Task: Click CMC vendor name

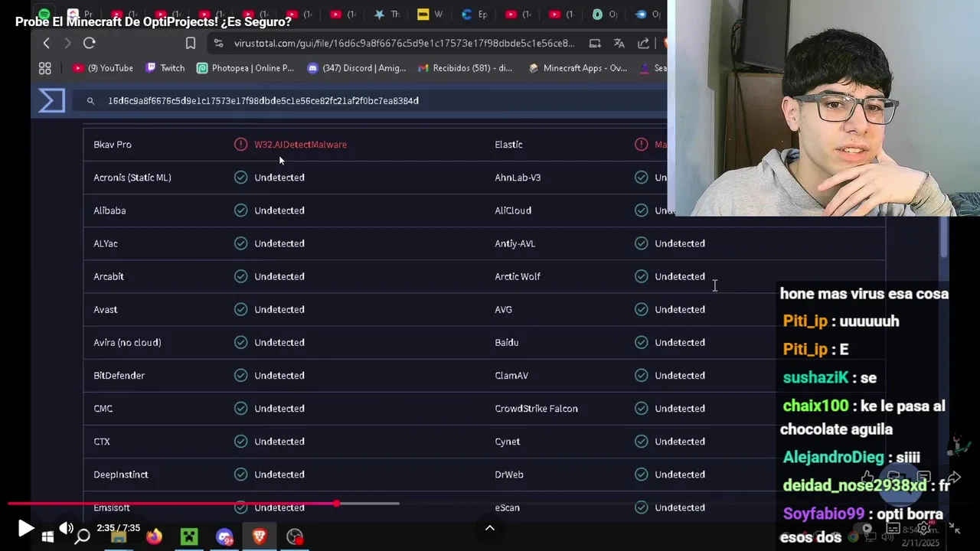Action: tap(103, 409)
